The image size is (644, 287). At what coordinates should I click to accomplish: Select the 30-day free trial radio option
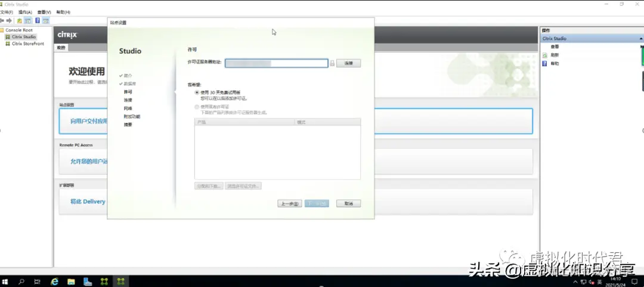pos(197,93)
